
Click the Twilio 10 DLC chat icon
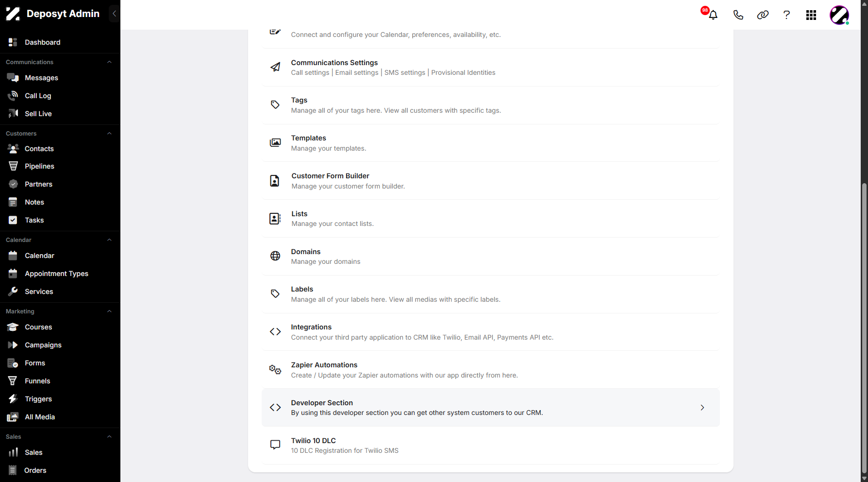pos(275,445)
